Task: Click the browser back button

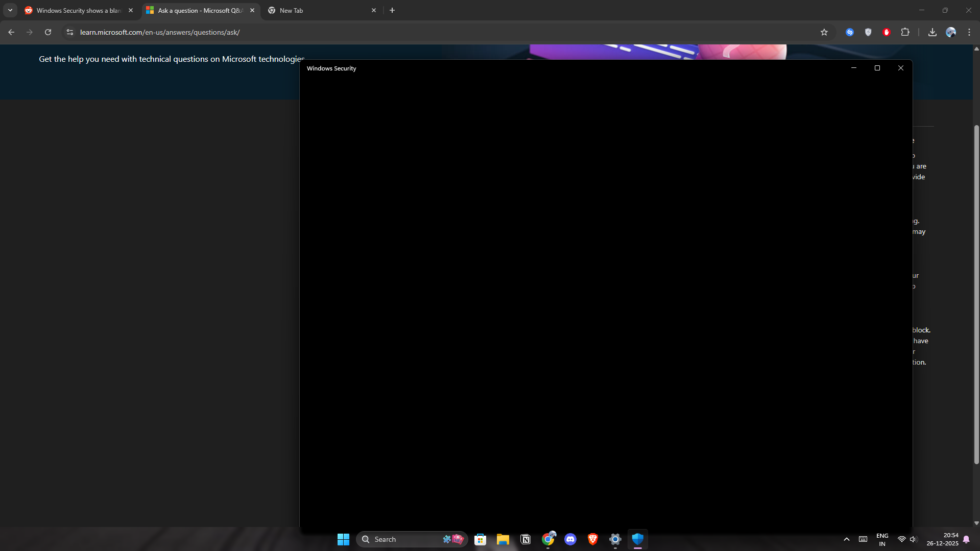Action: [11, 32]
